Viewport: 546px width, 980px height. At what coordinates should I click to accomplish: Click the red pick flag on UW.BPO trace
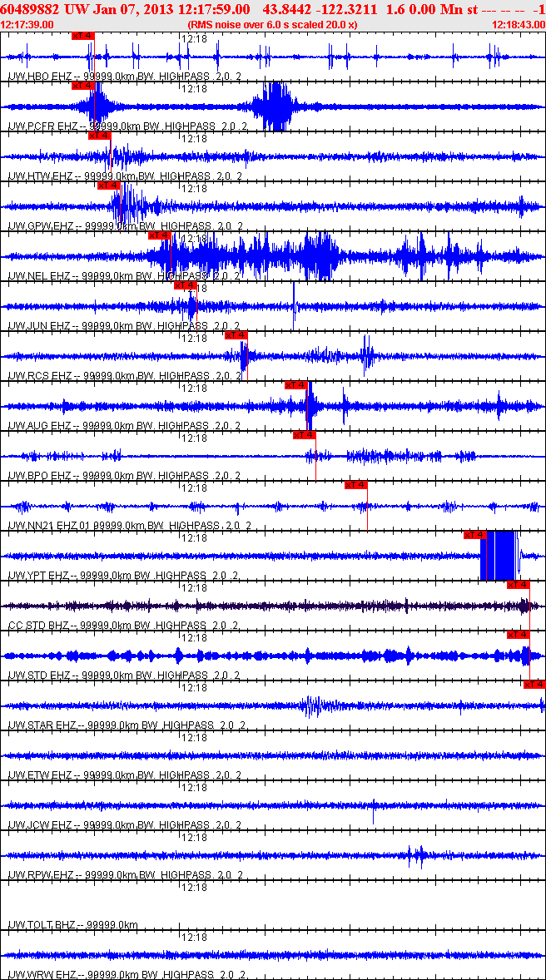(304, 435)
